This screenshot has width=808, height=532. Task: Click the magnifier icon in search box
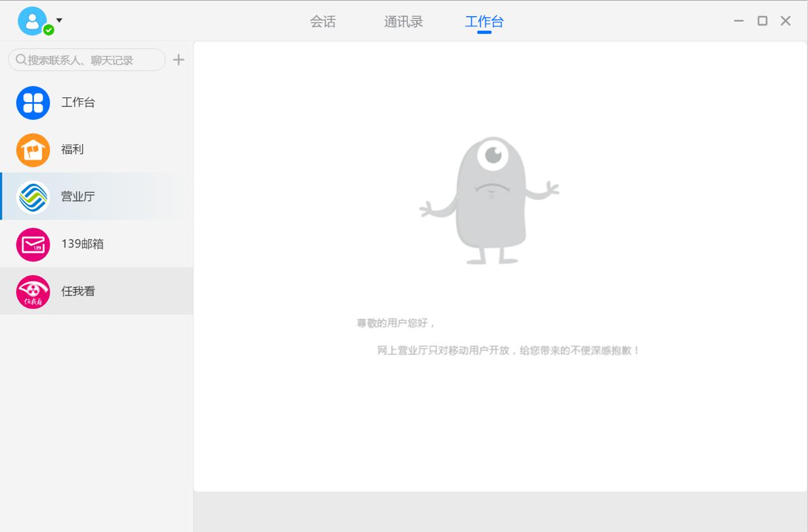tap(20, 60)
